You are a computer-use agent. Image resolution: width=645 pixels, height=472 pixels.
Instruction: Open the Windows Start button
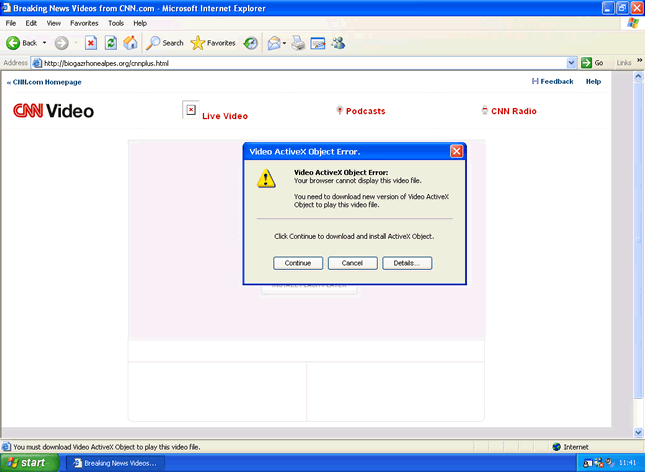[x=29, y=463]
